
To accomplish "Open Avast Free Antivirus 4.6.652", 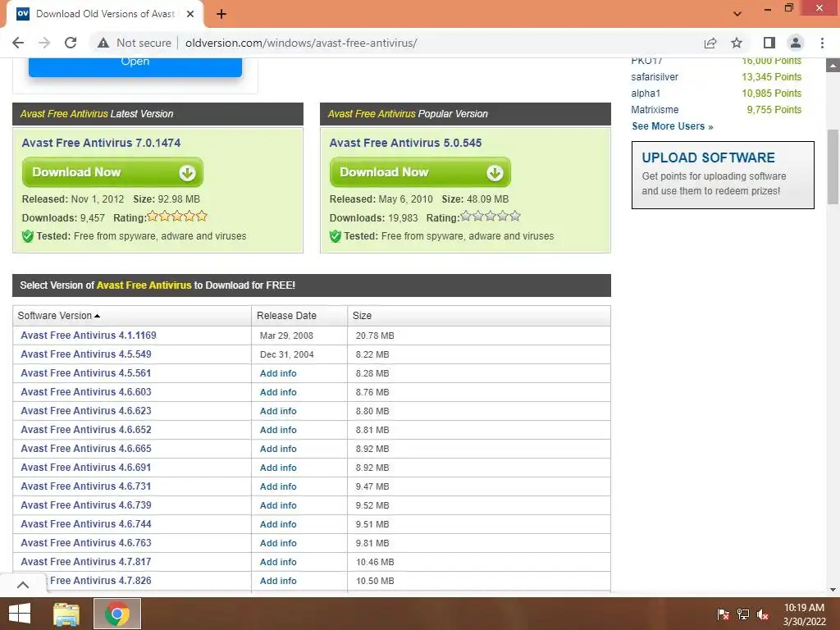I will (85, 430).
